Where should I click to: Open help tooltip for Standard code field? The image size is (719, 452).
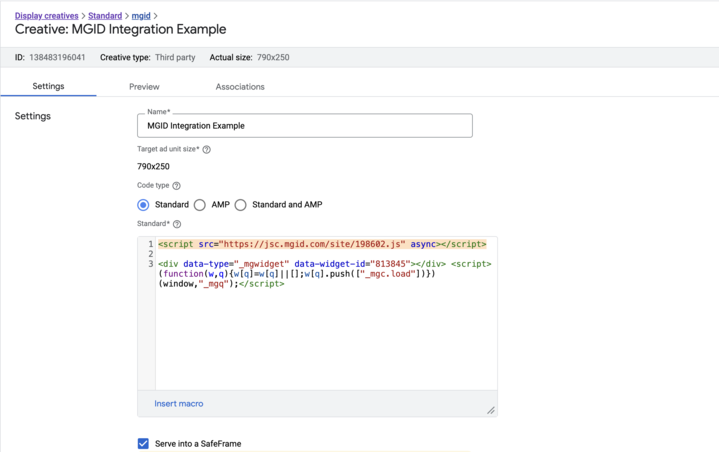click(x=177, y=224)
